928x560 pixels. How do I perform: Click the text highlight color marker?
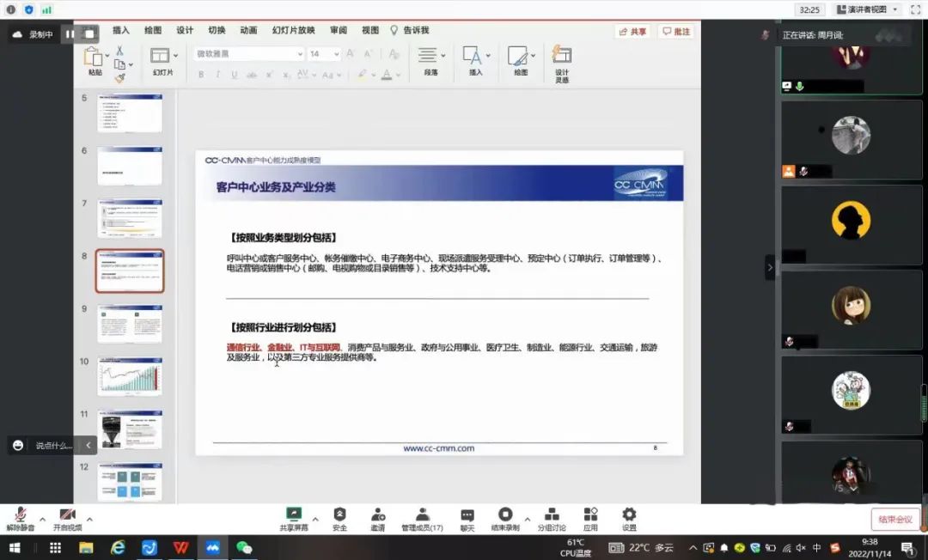362,75
